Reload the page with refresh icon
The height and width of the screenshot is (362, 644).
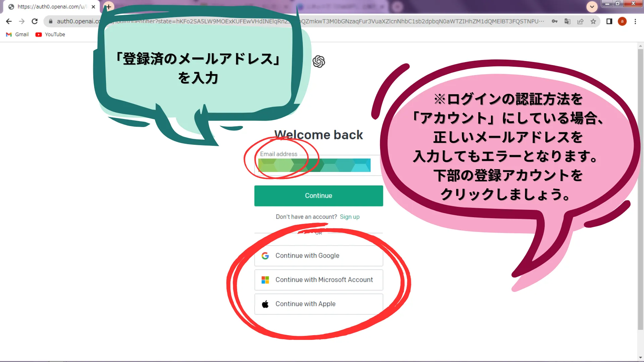pyautogui.click(x=35, y=21)
